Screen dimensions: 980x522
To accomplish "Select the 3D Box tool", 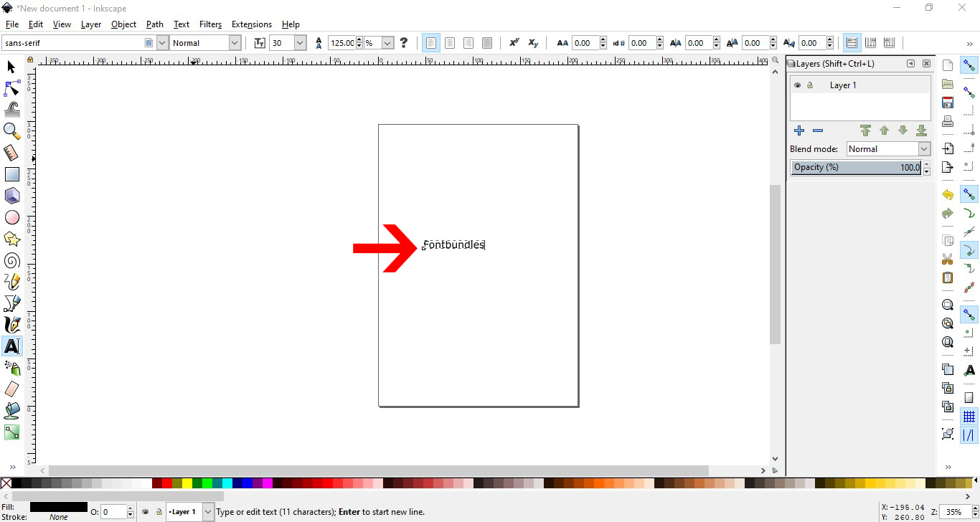I will (x=11, y=196).
